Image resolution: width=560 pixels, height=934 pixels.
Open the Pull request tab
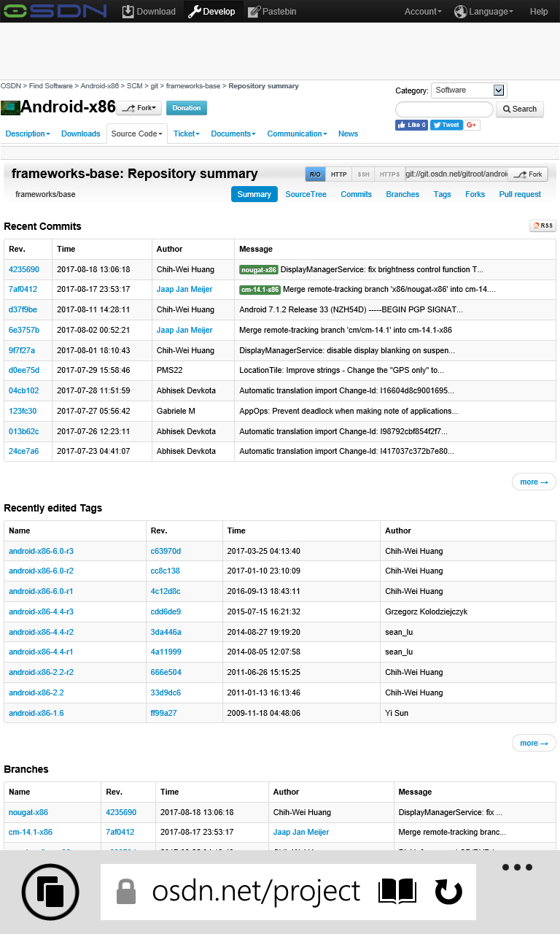520,194
